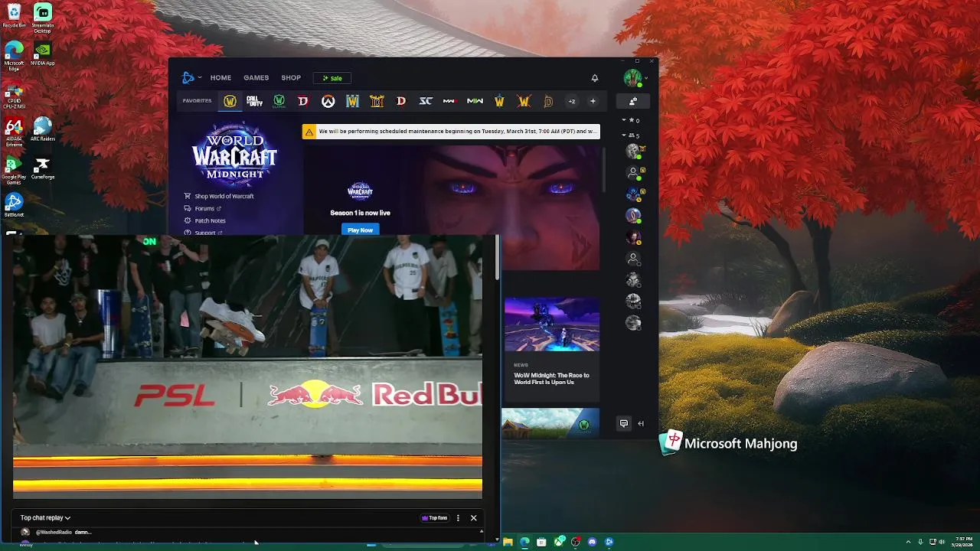The height and width of the screenshot is (551, 980).
Task: Select the Overwatch favorite icon
Action: click(x=328, y=101)
